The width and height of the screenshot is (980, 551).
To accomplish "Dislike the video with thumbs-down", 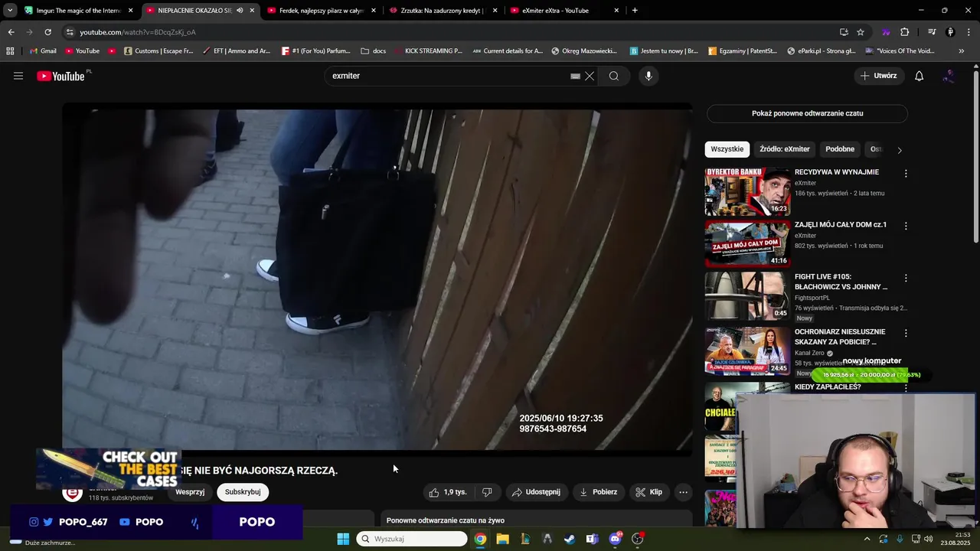I will pyautogui.click(x=487, y=492).
